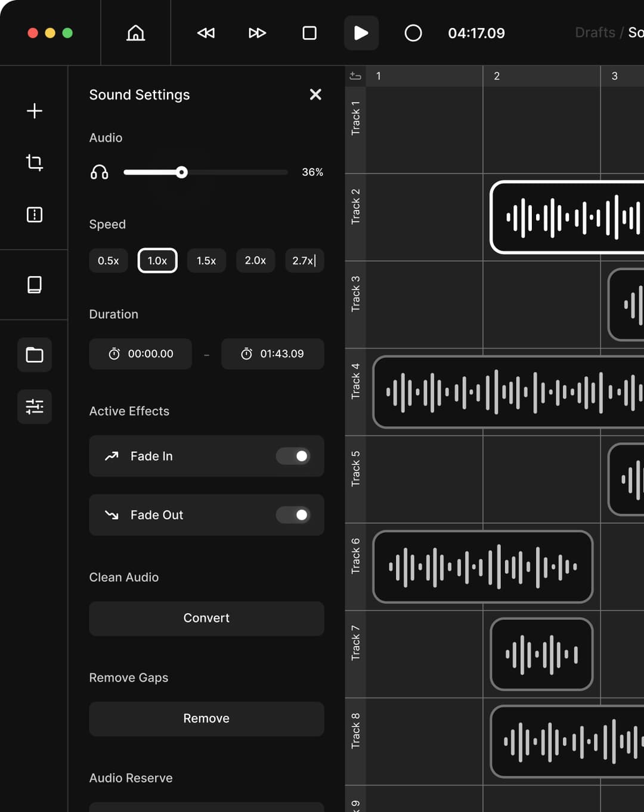Start recording with the circle button
644x812 pixels.
[413, 33]
